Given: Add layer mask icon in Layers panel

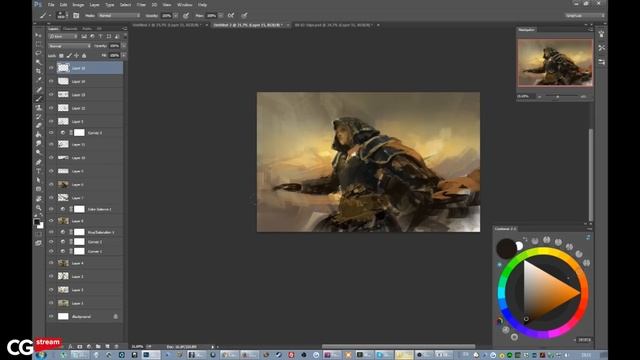Looking at the screenshot, I should tap(80, 347).
